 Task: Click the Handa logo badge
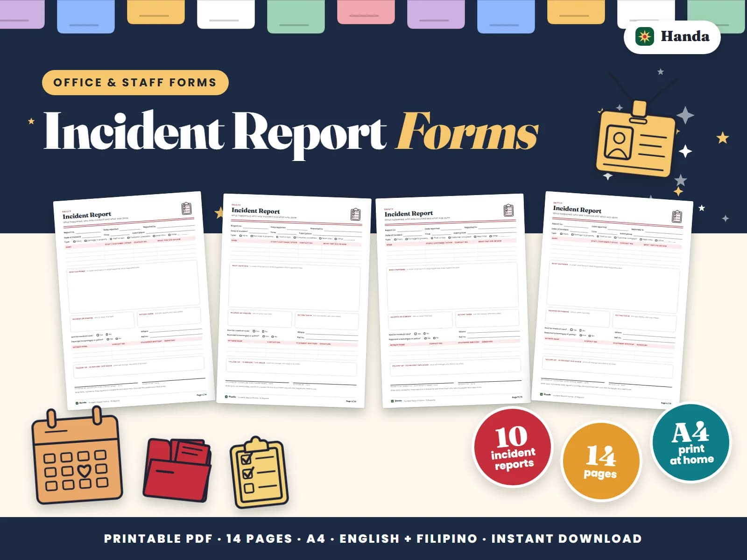coord(672,37)
